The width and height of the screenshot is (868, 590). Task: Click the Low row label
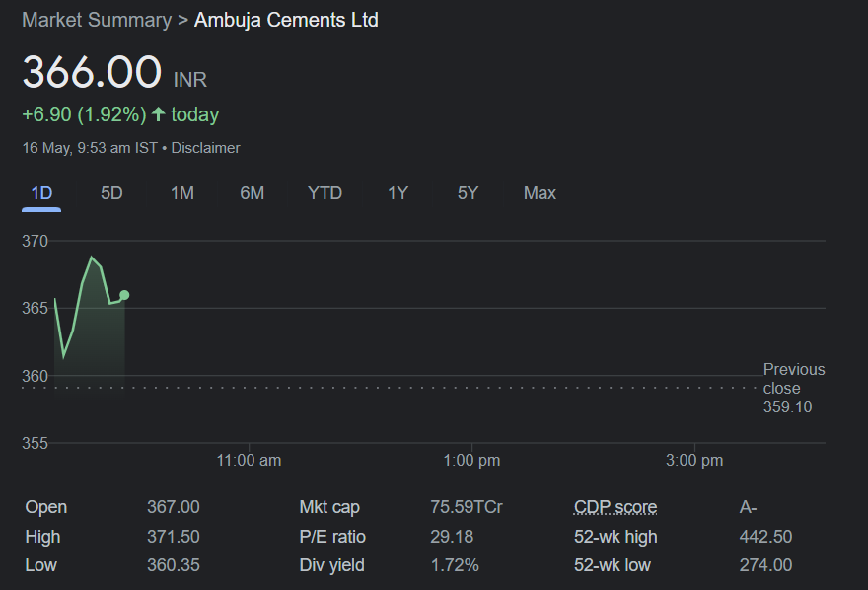click(41, 565)
